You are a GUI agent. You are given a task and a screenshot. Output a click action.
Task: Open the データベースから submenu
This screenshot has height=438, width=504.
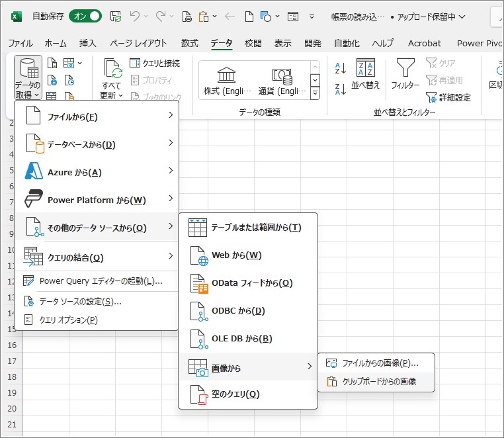click(97, 144)
